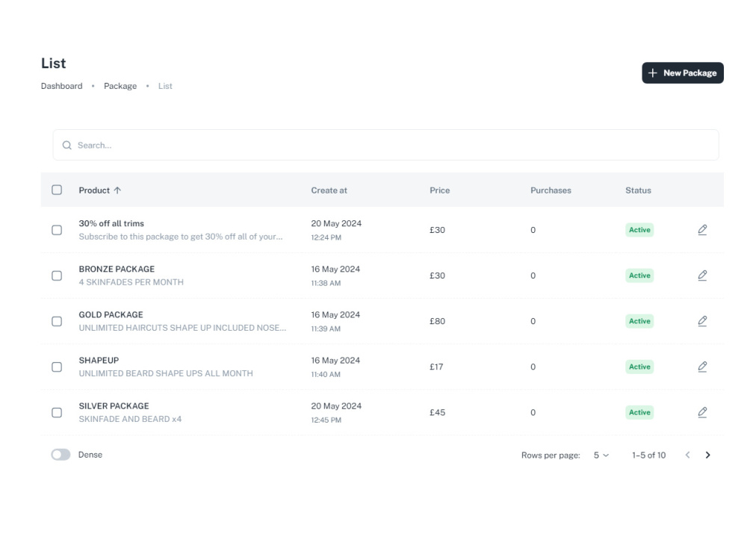Screen dimensions: 747x560
Task: Check the SHAPEUP row checkbox
Action: point(57,367)
